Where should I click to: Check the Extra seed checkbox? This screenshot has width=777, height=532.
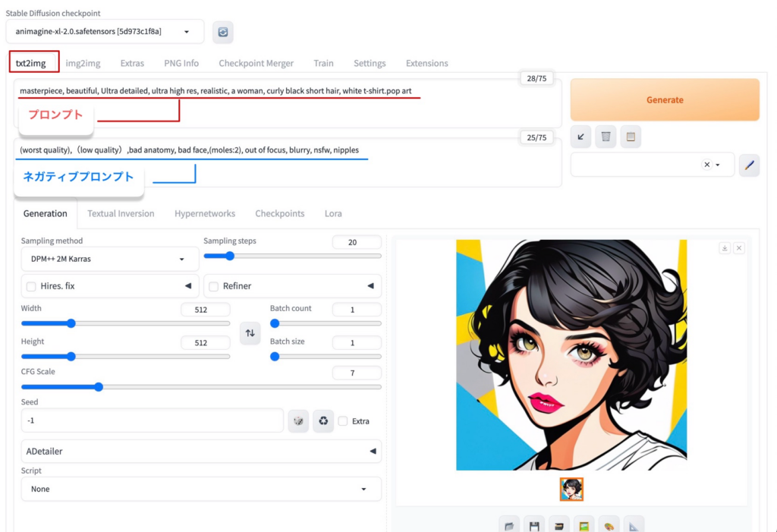pyautogui.click(x=343, y=420)
